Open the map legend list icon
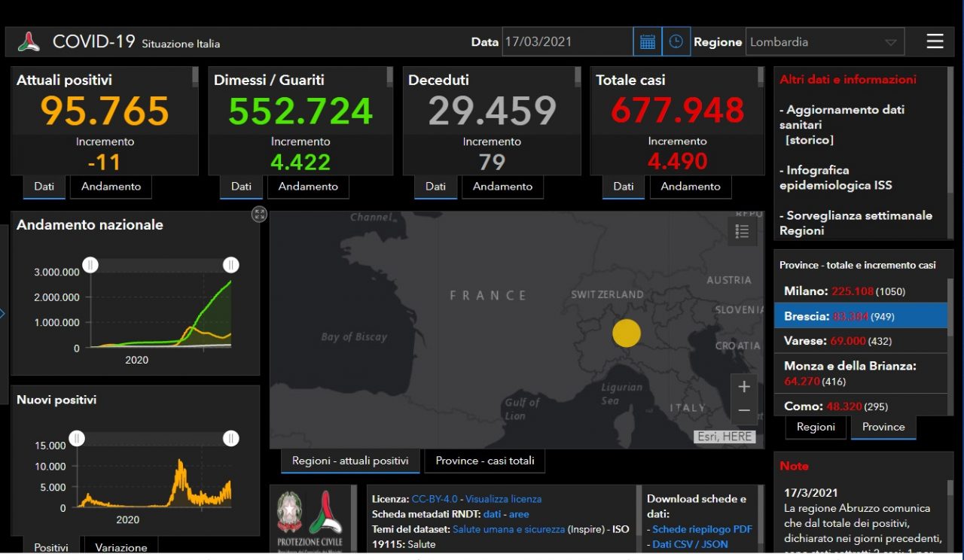Image resolution: width=964 pixels, height=560 pixels. 742,232
